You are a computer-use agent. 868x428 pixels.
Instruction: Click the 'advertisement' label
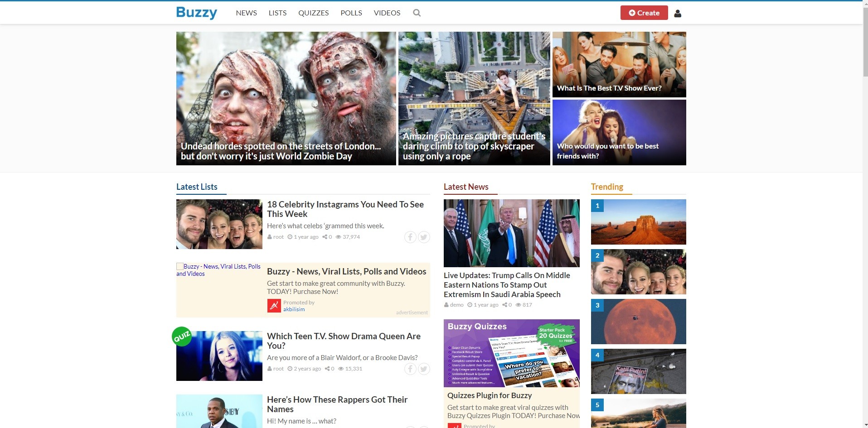[412, 313]
